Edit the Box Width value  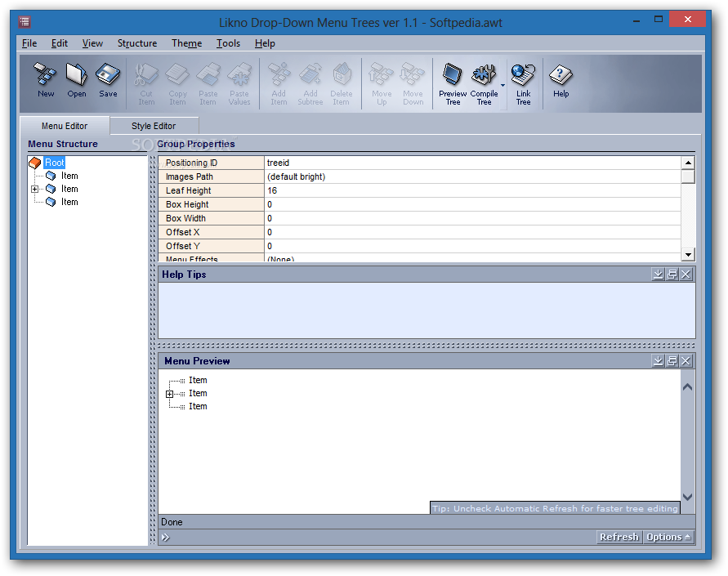[472, 218]
